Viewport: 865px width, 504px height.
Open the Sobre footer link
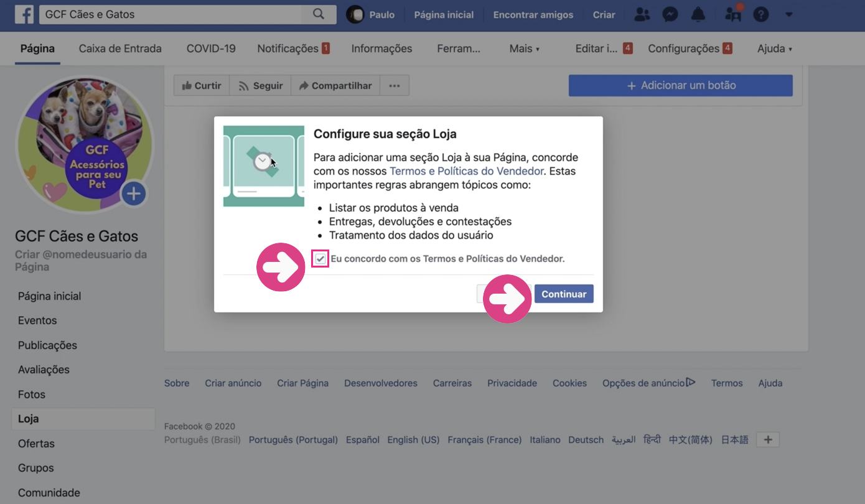[177, 383]
